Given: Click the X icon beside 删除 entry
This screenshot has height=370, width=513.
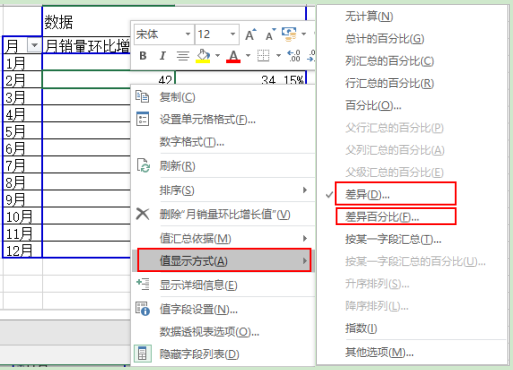Looking at the screenshot, I should pyautogui.click(x=143, y=214).
